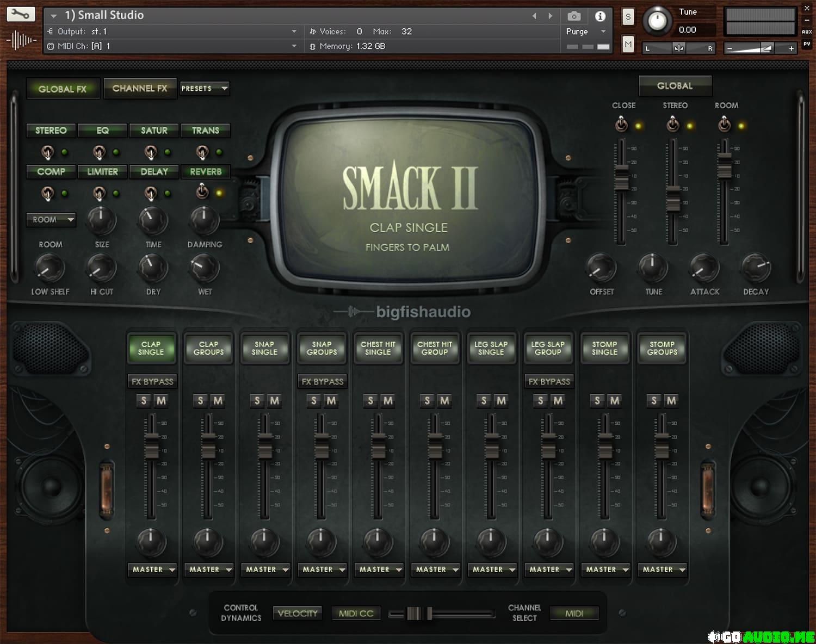The width and height of the screenshot is (816, 644).
Task: Click FX BYPASS on Snap Groups channel
Action: pos(323,382)
